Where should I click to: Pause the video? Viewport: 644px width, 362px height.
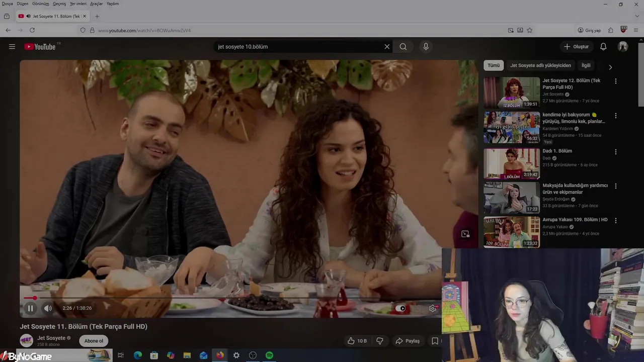[x=30, y=308]
